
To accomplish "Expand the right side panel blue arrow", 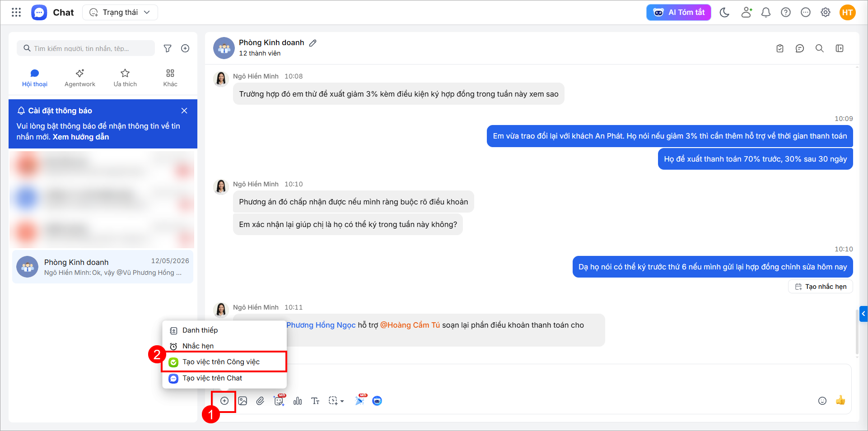I will (x=863, y=314).
